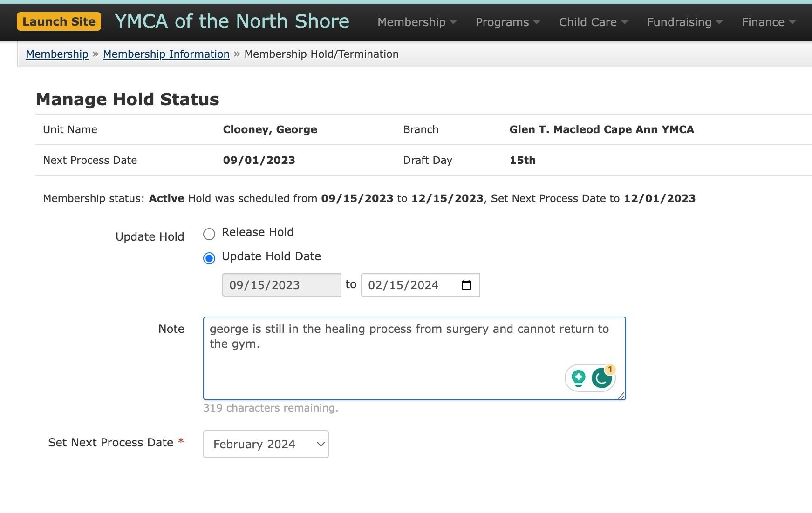Select the Release Hold radio button
This screenshot has height=513, width=812.
tap(209, 234)
